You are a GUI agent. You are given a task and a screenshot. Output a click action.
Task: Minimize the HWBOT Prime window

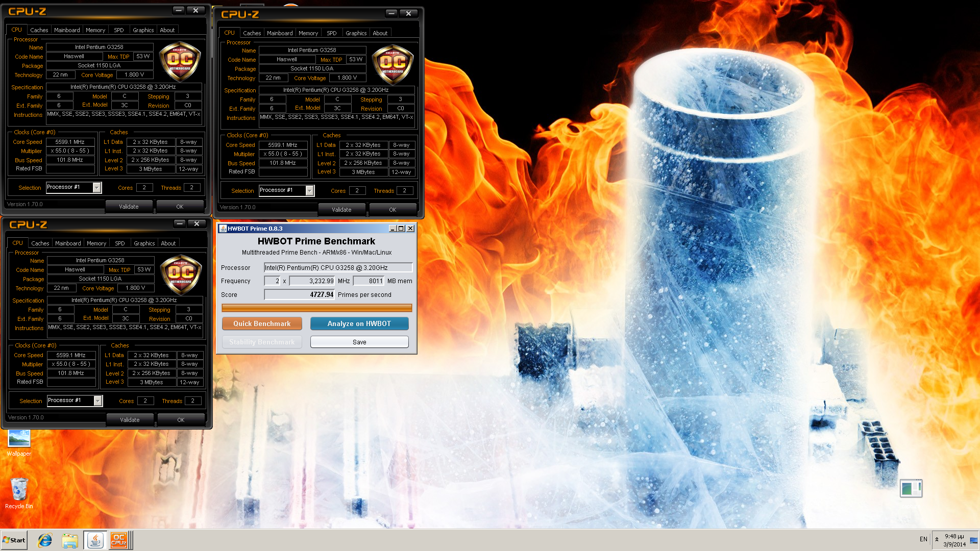tap(392, 229)
